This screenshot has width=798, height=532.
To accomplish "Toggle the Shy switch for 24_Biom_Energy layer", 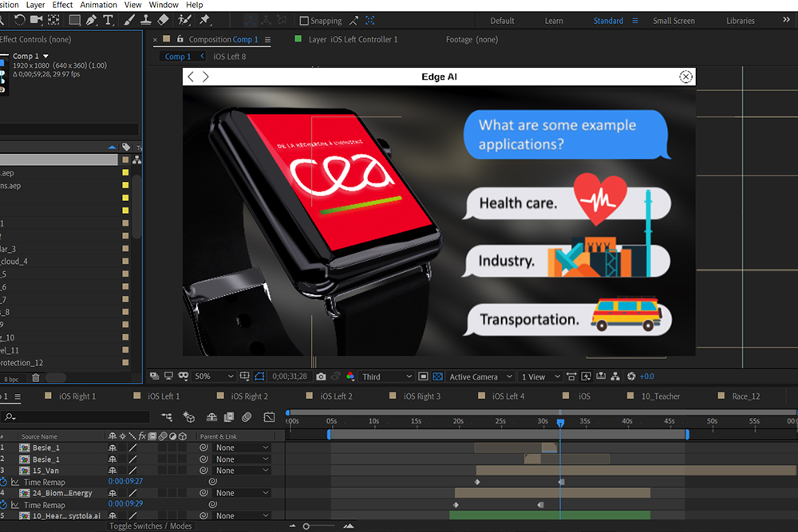I will click(x=112, y=493).
